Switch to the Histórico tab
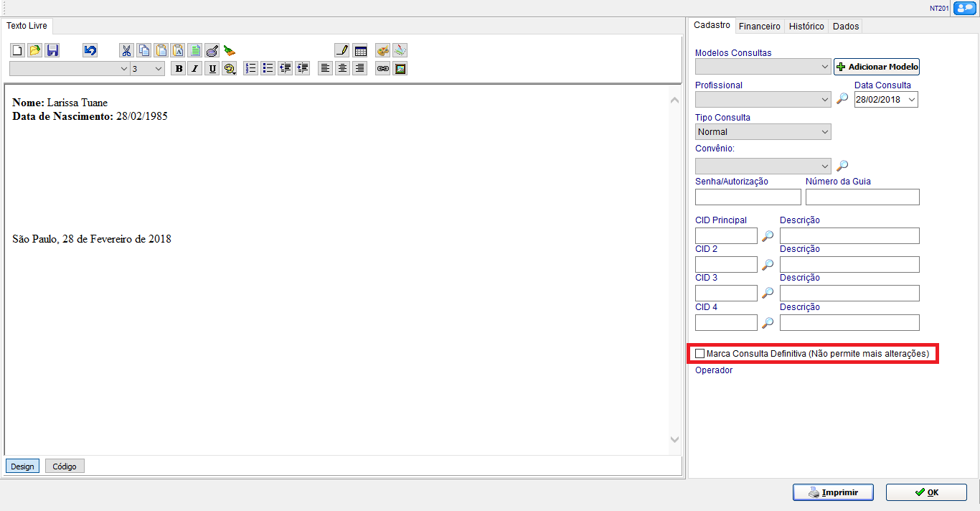Screen dimensions: 980x511 tap(806, 26)
